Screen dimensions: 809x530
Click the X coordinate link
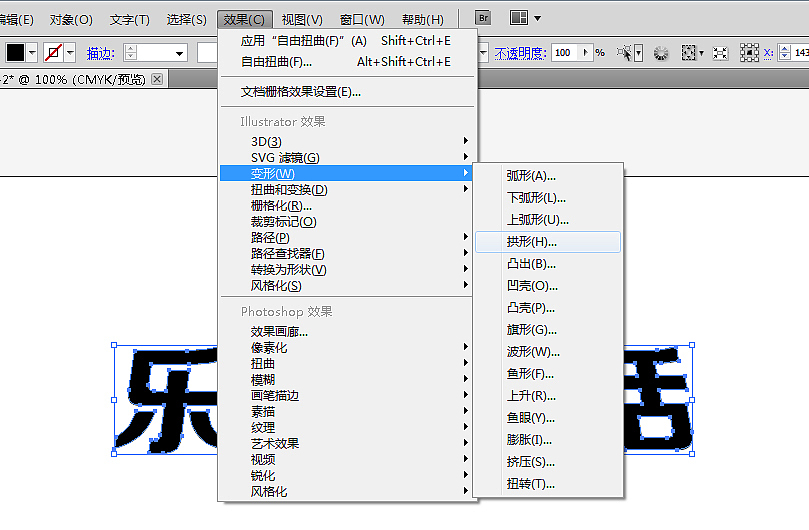[768, 53]
